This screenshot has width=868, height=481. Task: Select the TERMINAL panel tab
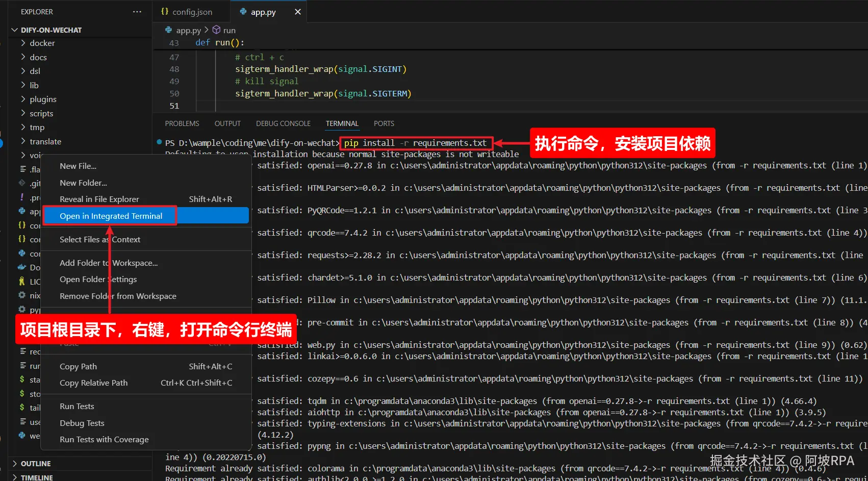click(x=342, y=123)
